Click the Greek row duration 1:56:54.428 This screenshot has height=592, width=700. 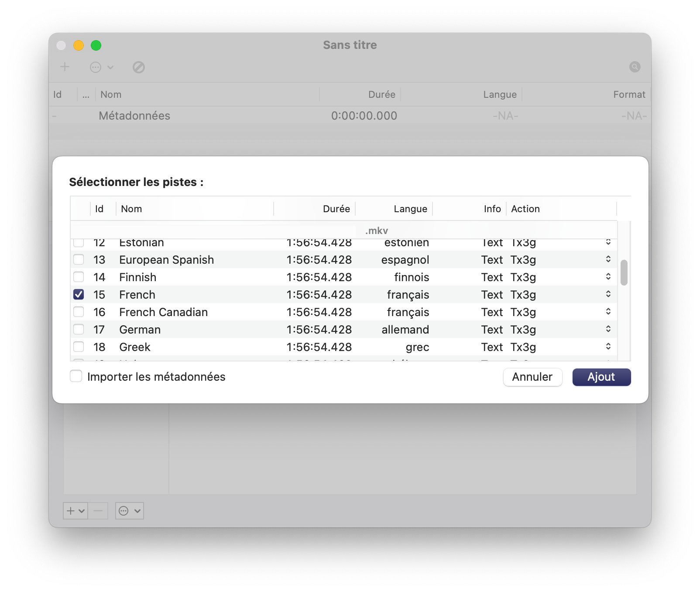click(319, 347)
